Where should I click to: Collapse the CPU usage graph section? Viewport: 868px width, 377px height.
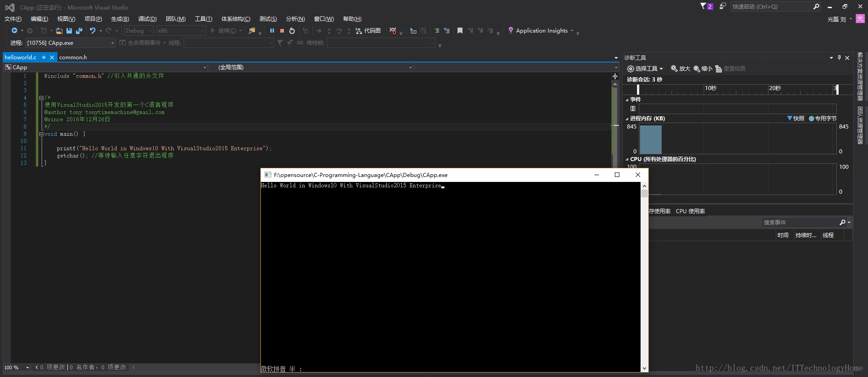pyautogui.click(x=627, y=160)
